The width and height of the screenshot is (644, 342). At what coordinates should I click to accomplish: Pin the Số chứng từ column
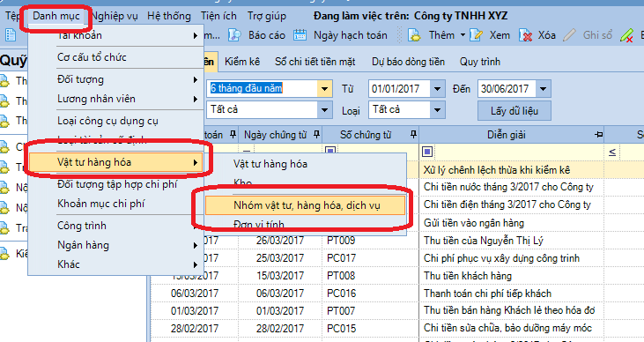point(413,134)
